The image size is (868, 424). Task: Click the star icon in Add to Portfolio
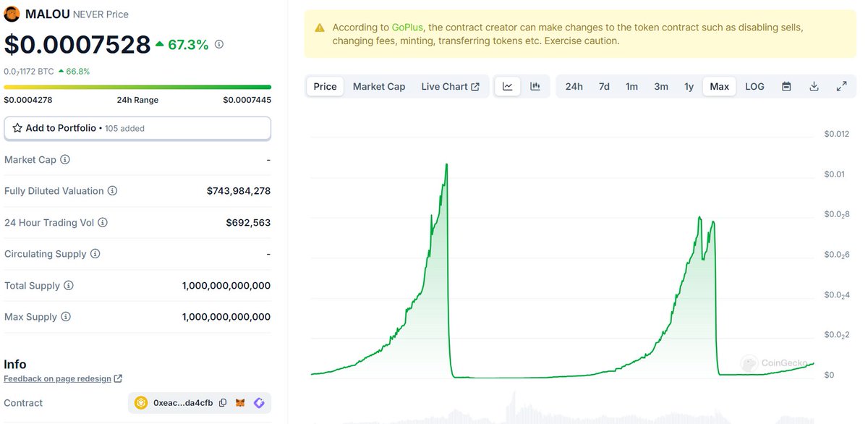17,128
